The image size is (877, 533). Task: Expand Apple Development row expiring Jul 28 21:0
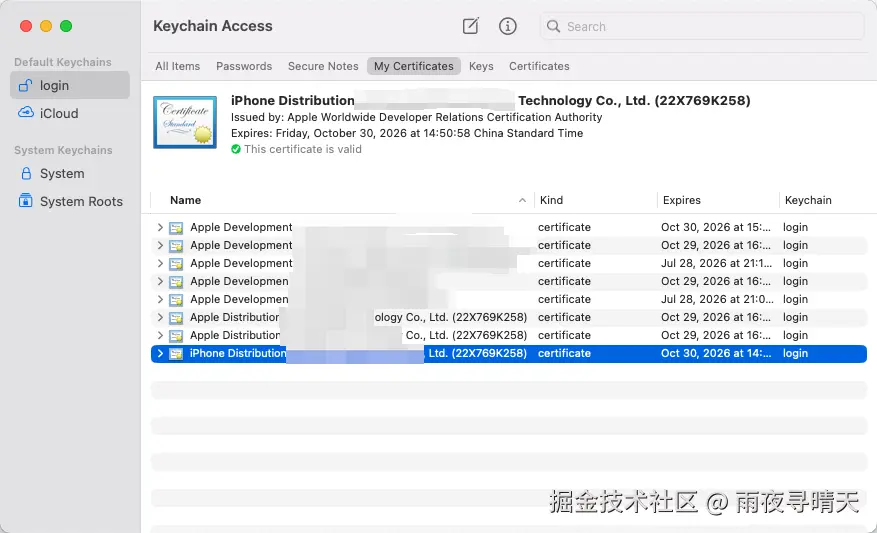160,299
